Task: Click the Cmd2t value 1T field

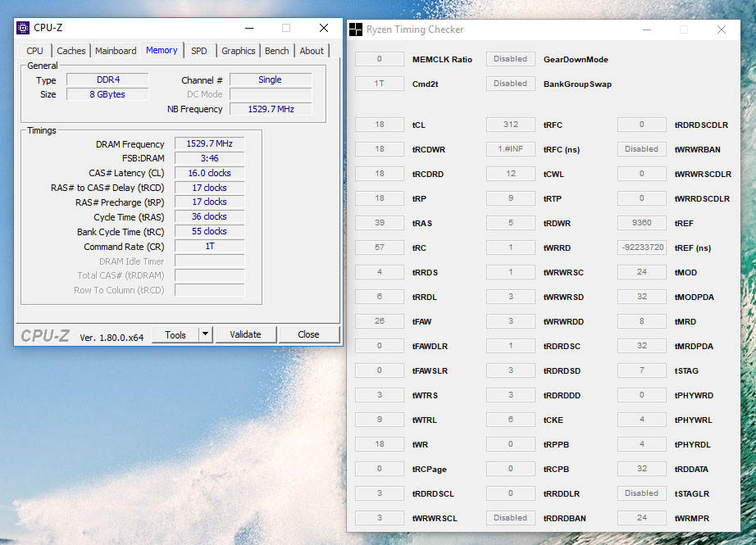Action: [x=380, y=84]
